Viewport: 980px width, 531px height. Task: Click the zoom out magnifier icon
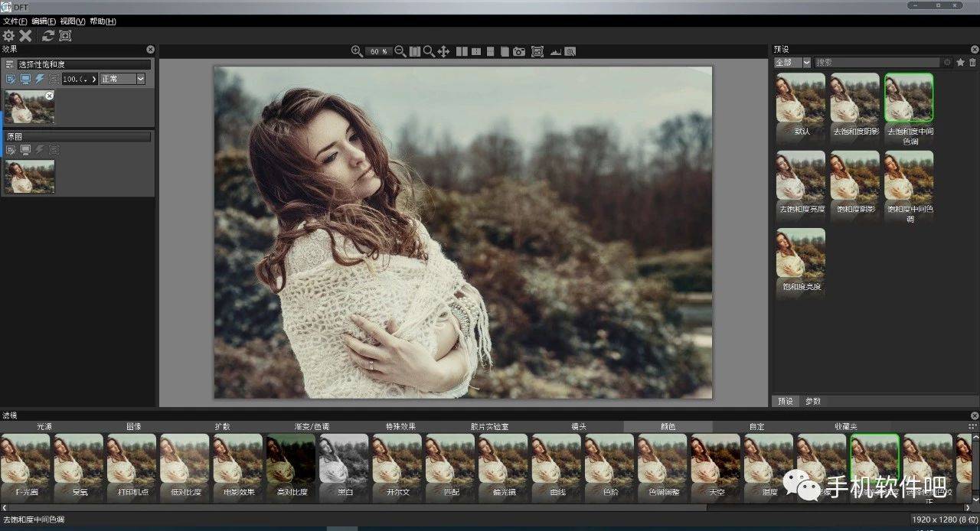400,51
